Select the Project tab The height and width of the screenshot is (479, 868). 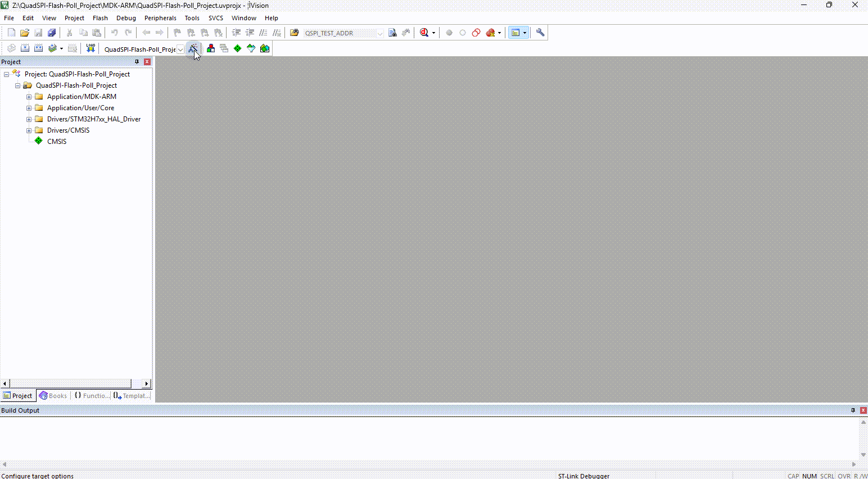pyautogui.click(x=18, y=396)
